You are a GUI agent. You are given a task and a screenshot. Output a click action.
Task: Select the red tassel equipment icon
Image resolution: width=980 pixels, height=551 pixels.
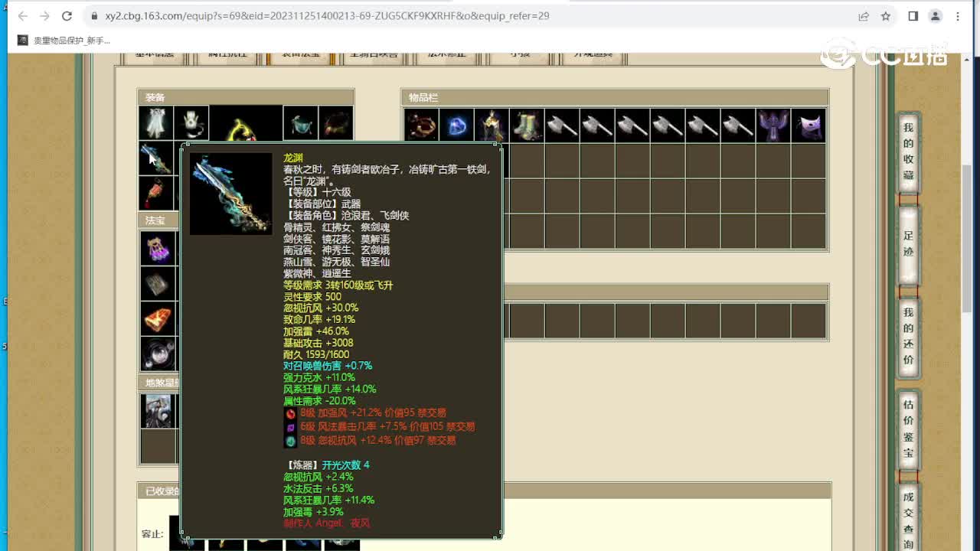155,193
